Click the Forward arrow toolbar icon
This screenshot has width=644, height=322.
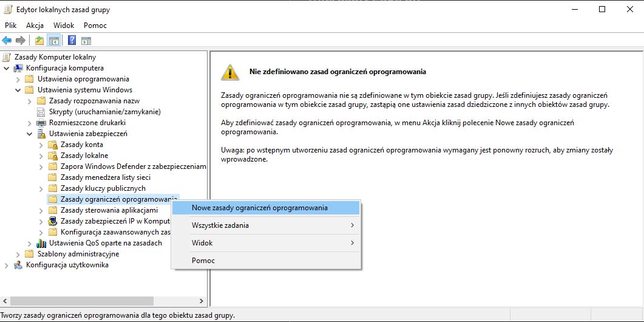[20, 41]
